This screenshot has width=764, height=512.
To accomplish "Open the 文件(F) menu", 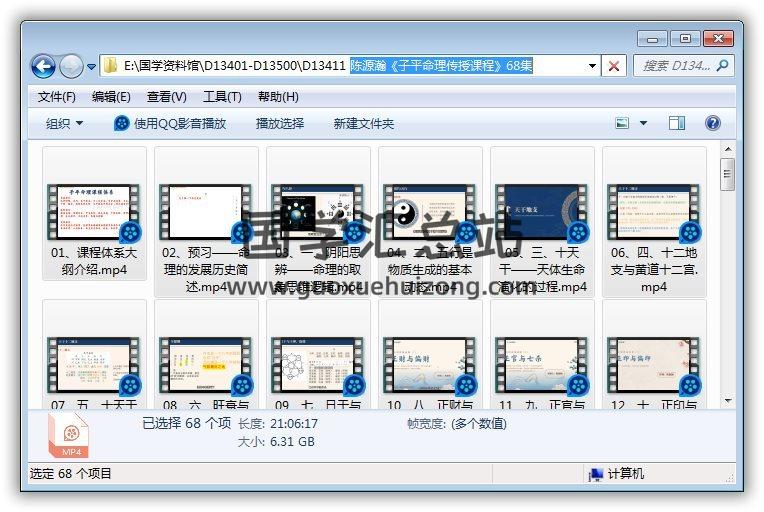I will (57, 96).
